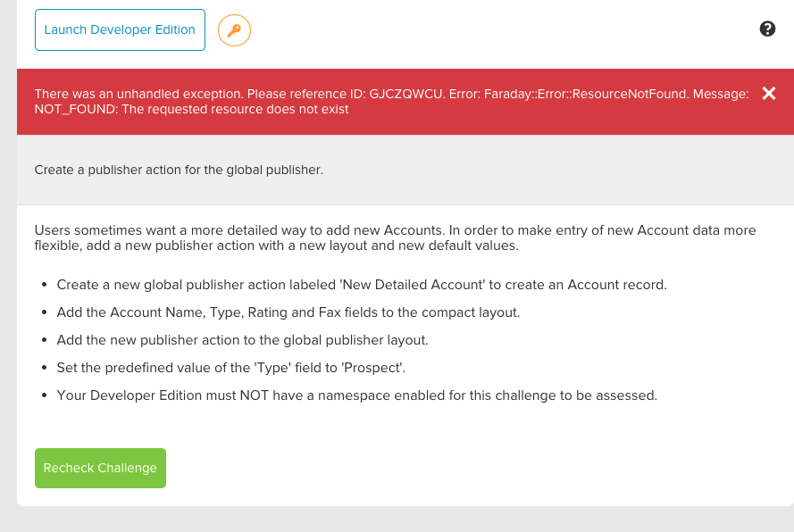Open the help question mark icon

(767, 29)
